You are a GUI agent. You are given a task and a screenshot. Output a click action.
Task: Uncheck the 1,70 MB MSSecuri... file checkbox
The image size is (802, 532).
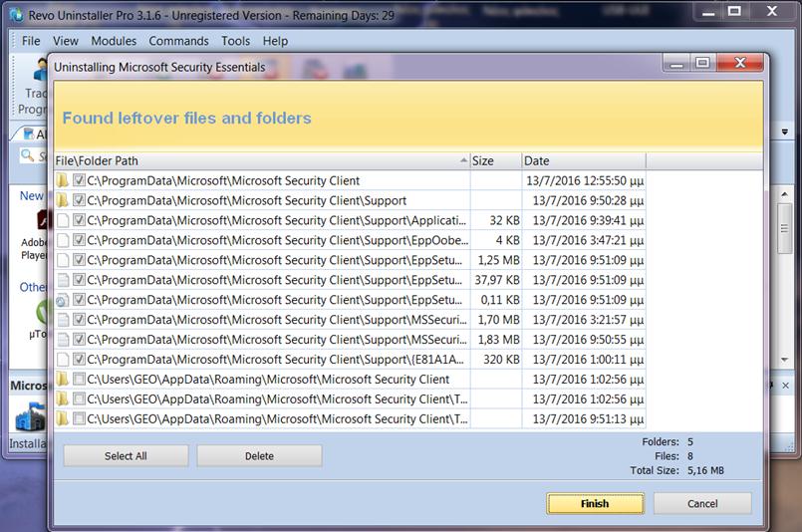point(79,319)
